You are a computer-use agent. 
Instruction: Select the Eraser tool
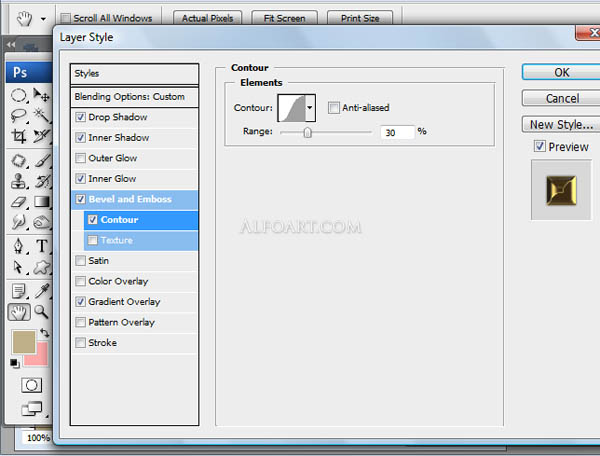tap(18, 202)
